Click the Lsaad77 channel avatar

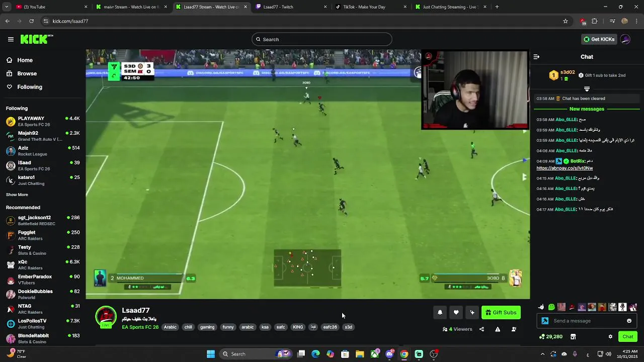pyautogui.click(x=106, y=317)
